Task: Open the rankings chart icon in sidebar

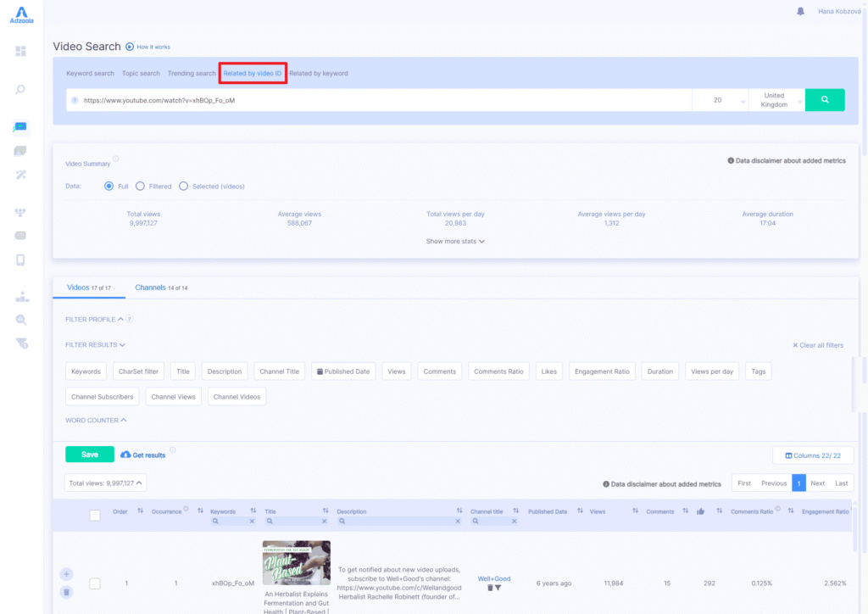Action: (x=21, y=297)
